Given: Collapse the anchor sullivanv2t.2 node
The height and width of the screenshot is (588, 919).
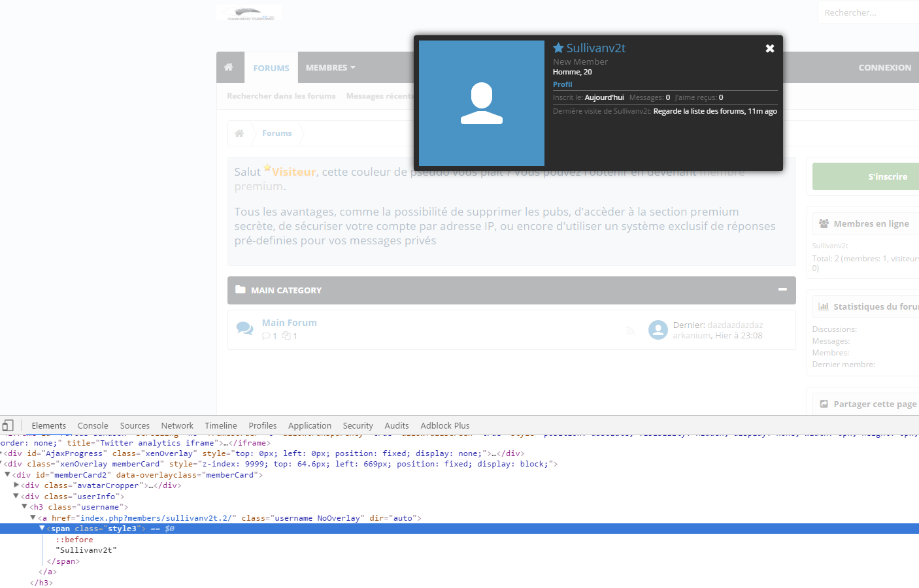Looking at the screenshot, I should tap(33, 517).
